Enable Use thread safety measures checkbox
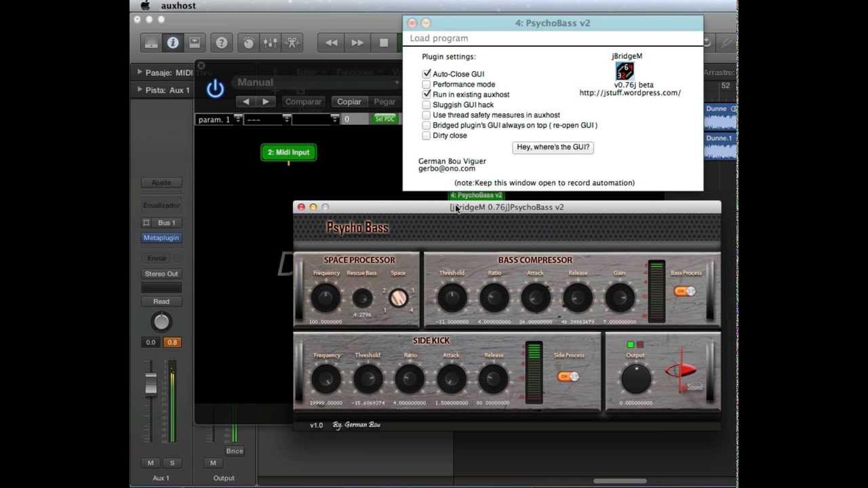868x488 pixels. point(427,115)
